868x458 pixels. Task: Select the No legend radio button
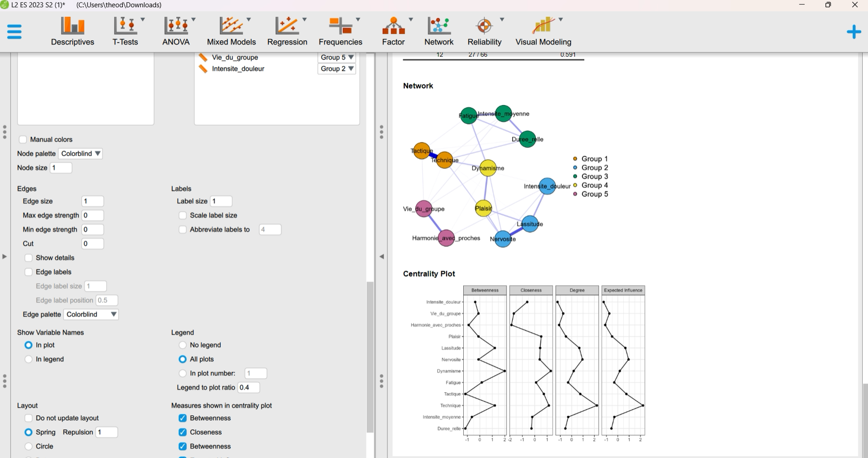183,345
